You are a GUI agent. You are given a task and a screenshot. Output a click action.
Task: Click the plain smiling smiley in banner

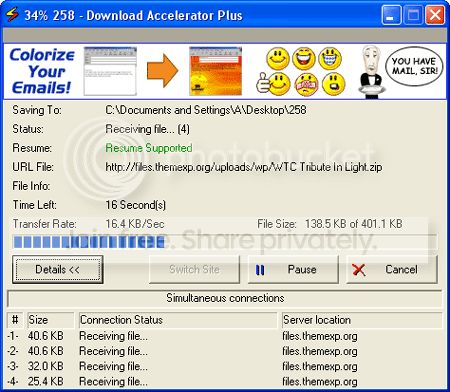pos(277,58)
